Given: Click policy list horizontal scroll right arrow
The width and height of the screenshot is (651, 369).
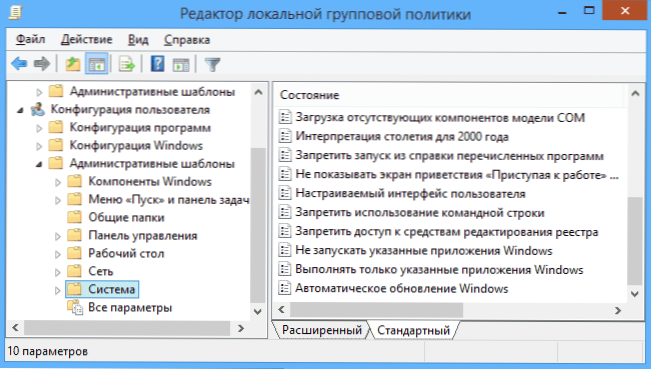Looking at the screenshot, I should 618,310.
